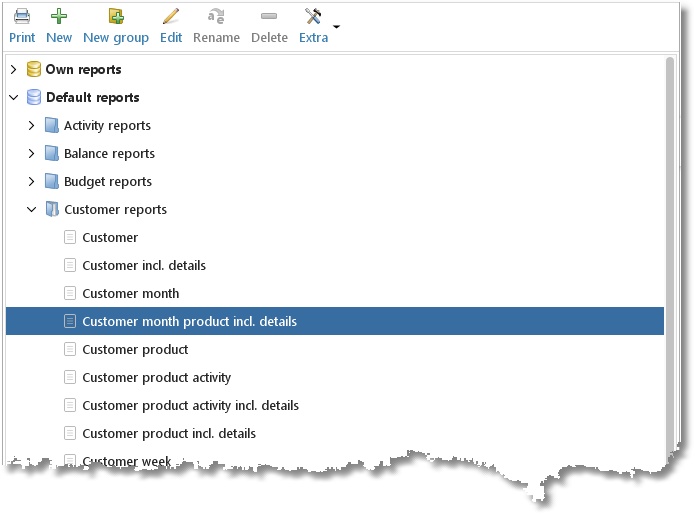Click the Balance reports folder icon
695x516 pixels.
pyautogui.click(x=51, y=153)
